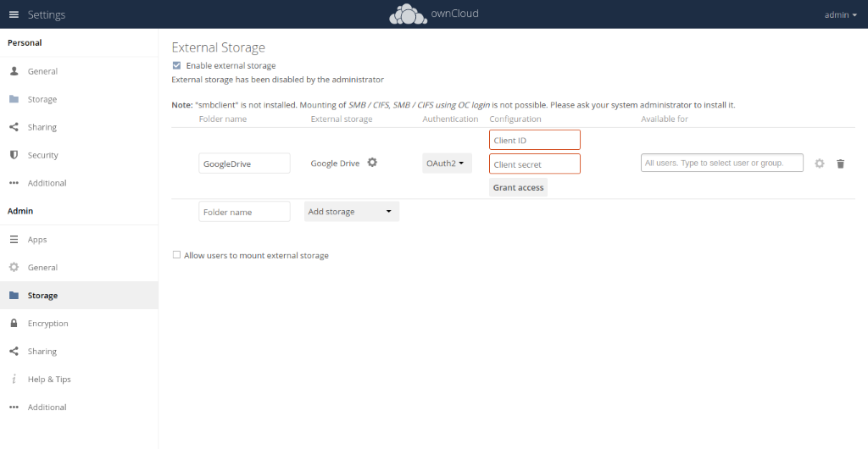Select Personal General in sidebar

pos(42,71)
